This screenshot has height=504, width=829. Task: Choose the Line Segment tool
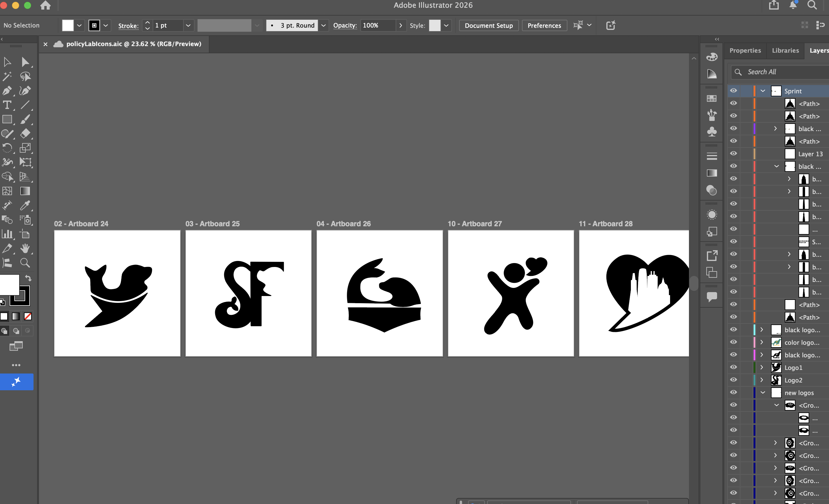click(25, 105)
